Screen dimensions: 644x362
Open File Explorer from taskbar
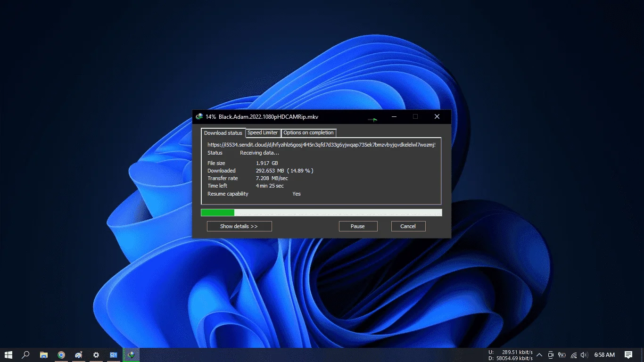(43, 355)
